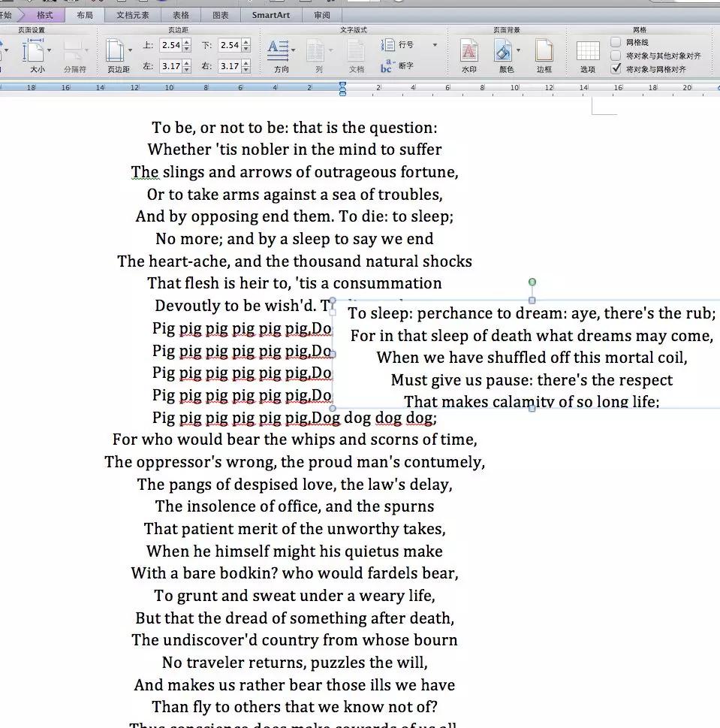Click the line "With a bare bodkin? who would fardels bear,"
The image size is (720, 728).
[294, 573]
